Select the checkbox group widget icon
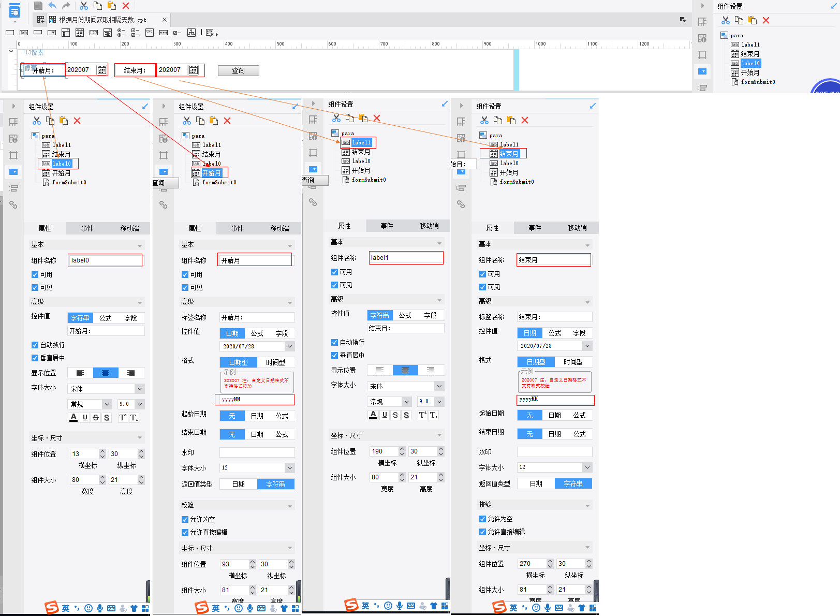Viewport: 840px width, 616px height. coord(136,33)
